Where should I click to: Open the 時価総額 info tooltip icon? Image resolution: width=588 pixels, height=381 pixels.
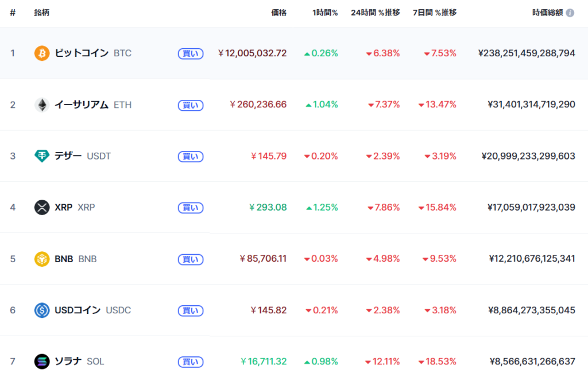[570, 13]
